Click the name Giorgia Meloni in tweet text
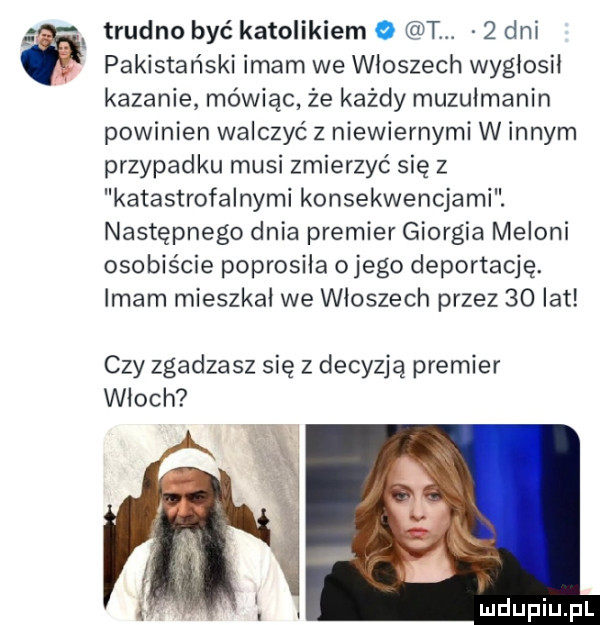 point(485,232)
